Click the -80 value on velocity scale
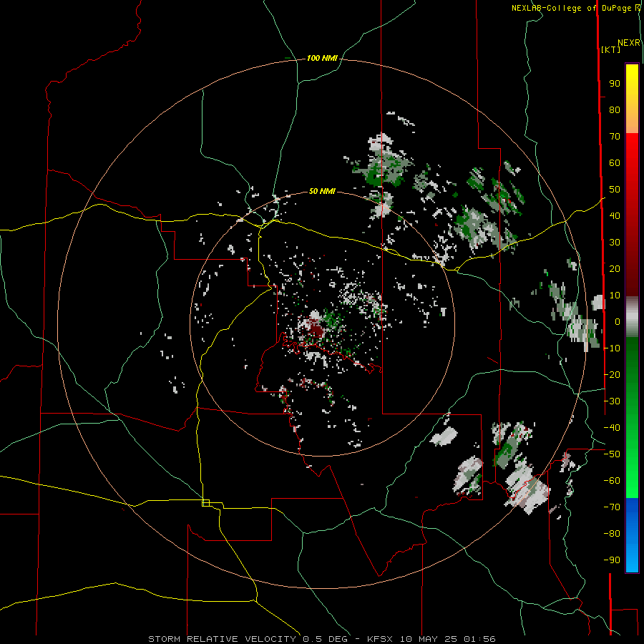The height and width of the screenshot is (644, 644). [x=612, y=534]
